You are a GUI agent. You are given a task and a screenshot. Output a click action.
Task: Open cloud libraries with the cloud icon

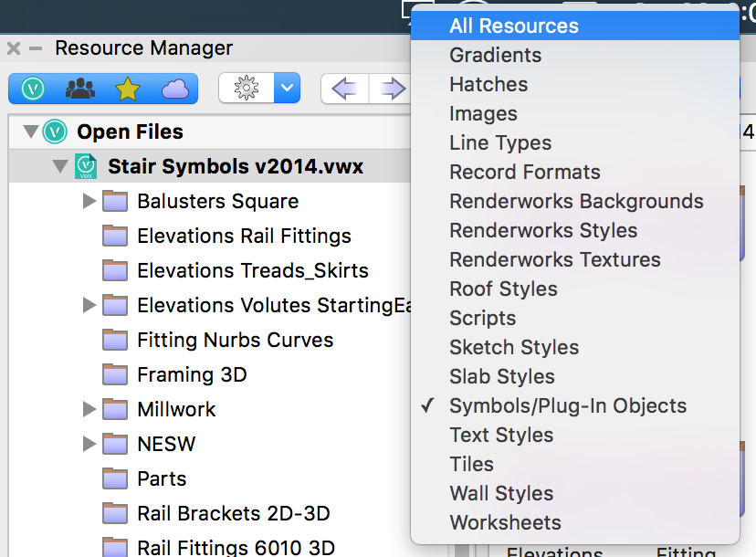point(174,88)
